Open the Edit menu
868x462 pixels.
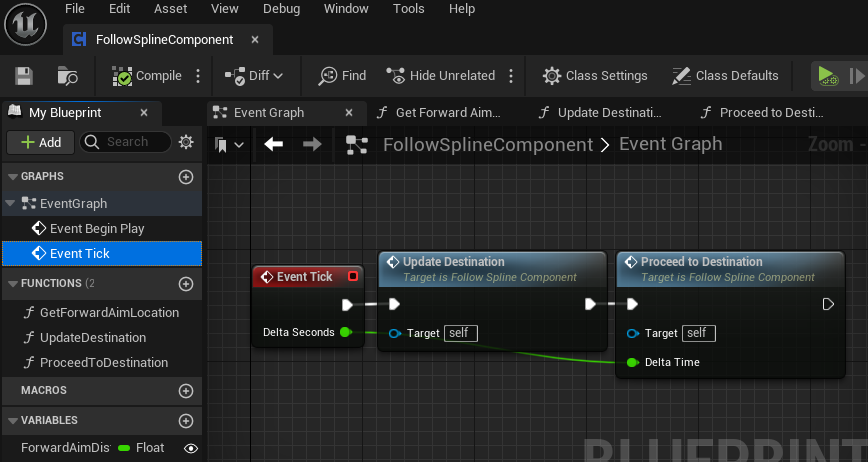tap(120, 9)
